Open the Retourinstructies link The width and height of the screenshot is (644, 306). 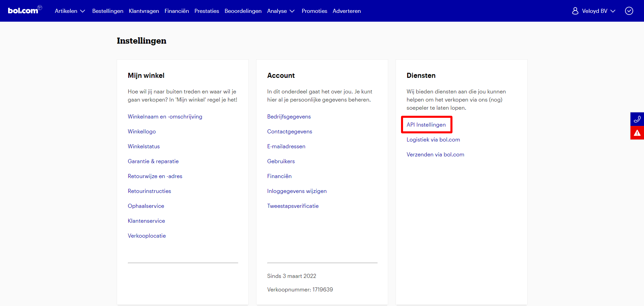point(149,191)
